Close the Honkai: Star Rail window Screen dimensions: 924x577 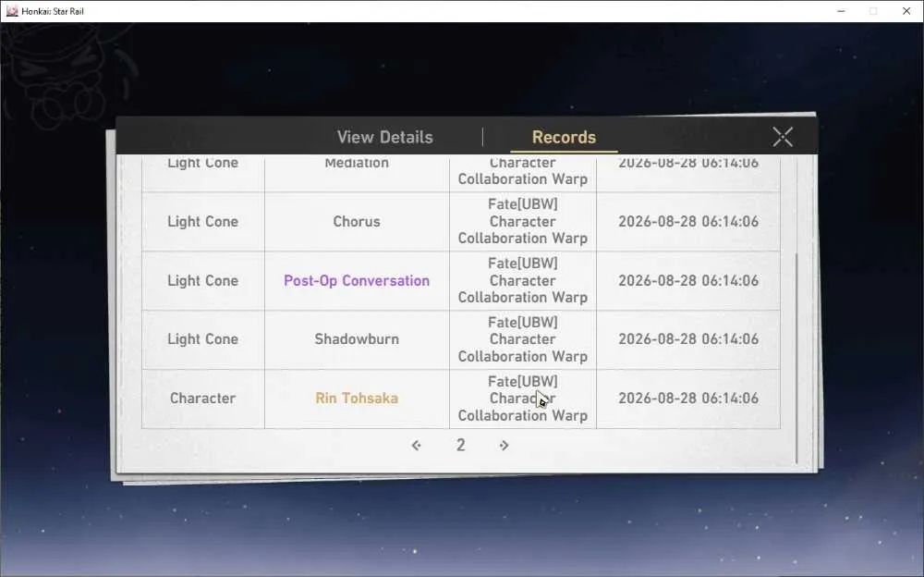(906, 11)
